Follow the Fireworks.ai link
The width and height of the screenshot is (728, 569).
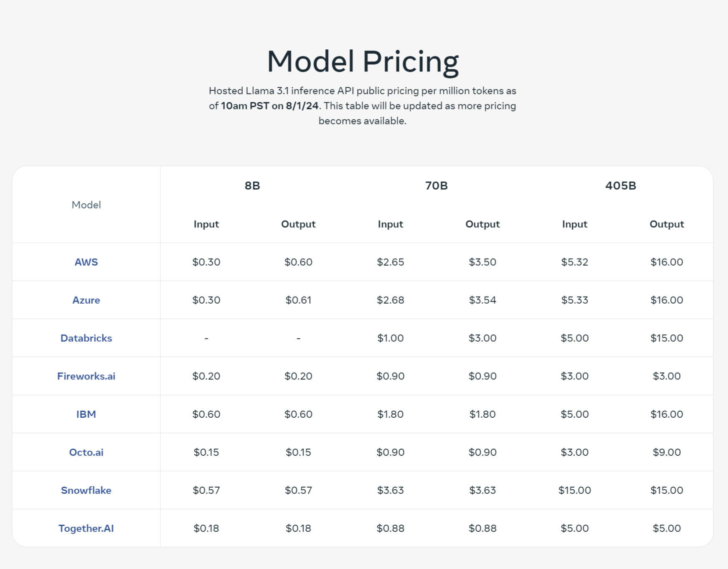86,376
